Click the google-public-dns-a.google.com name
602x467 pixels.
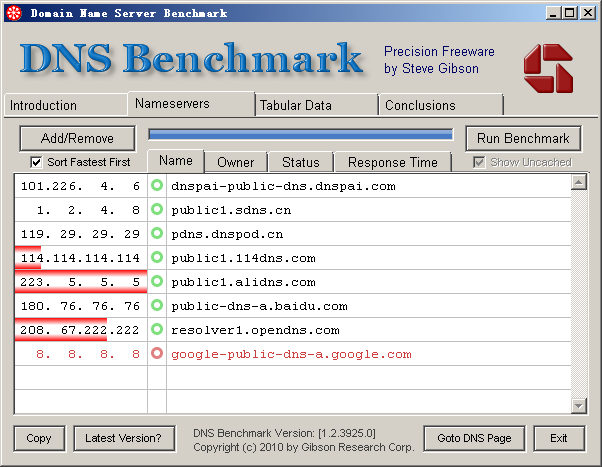(291, 354)
